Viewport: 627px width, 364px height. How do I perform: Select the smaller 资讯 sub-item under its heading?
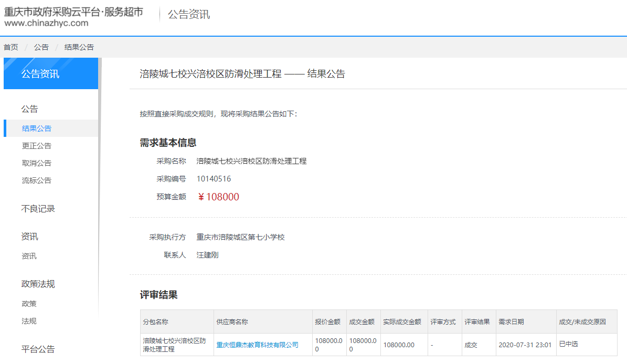[x=29, y=256]
